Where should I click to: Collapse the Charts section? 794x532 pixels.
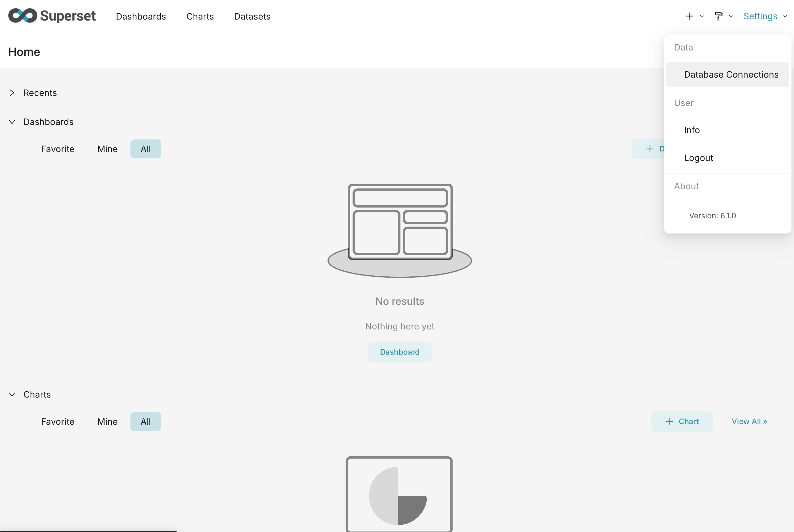[x=12, y=394]
